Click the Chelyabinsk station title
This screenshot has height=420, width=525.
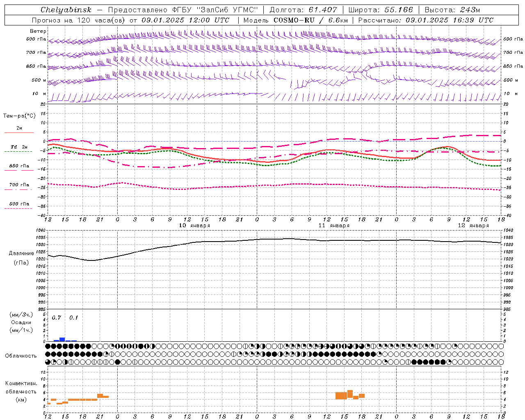click(x=66, y=10)
